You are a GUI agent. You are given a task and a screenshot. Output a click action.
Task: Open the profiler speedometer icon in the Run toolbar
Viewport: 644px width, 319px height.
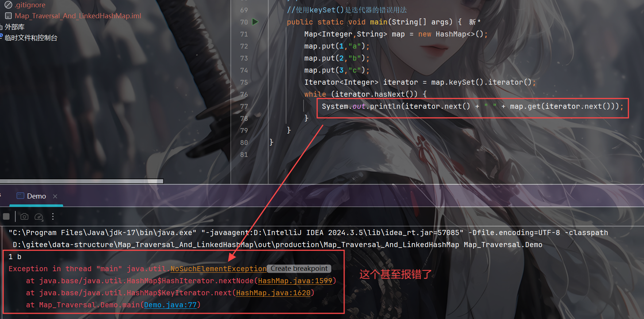coord(39,217)
